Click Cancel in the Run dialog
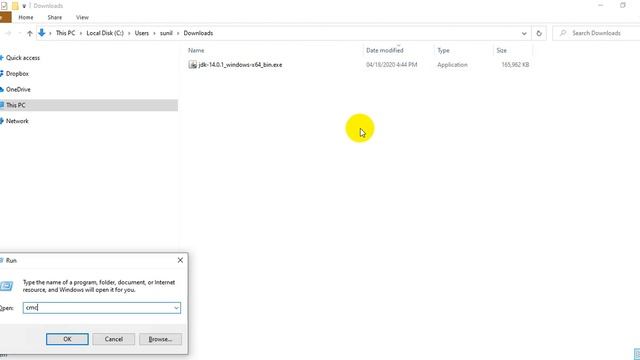The height and width of the screenshot is (360, 640). pyautogui.click(x=113, y=339)
